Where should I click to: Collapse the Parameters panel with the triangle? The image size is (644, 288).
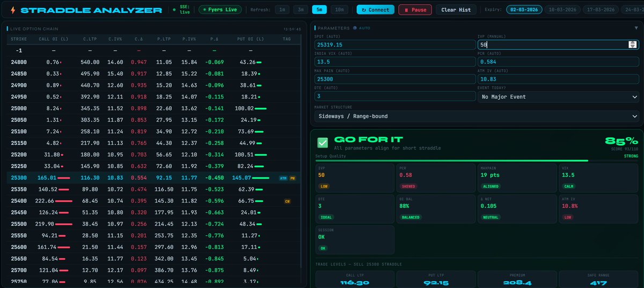[636, 27]
